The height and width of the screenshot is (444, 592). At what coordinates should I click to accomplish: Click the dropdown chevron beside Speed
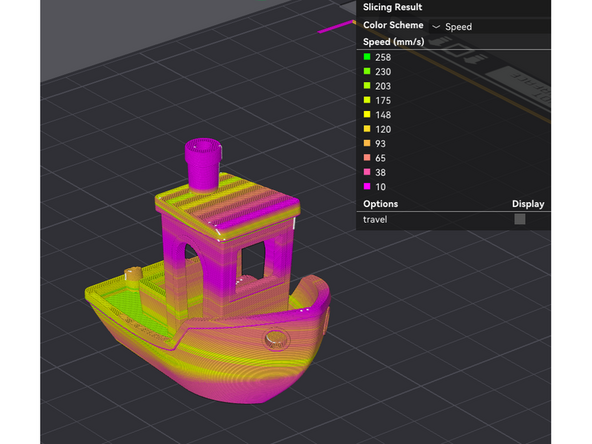coord(436,27)
